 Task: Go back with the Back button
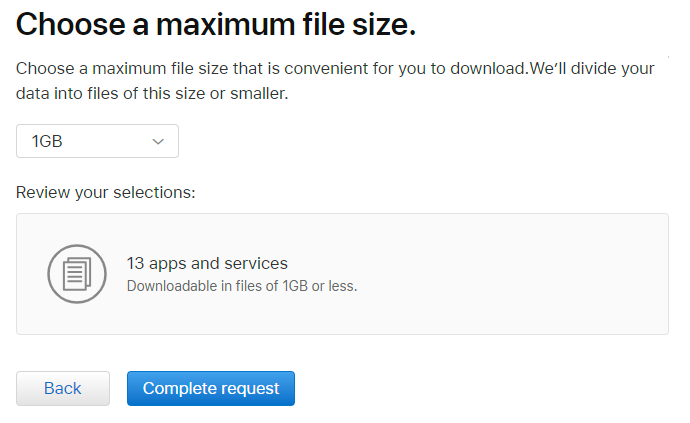tap(62, 388)
